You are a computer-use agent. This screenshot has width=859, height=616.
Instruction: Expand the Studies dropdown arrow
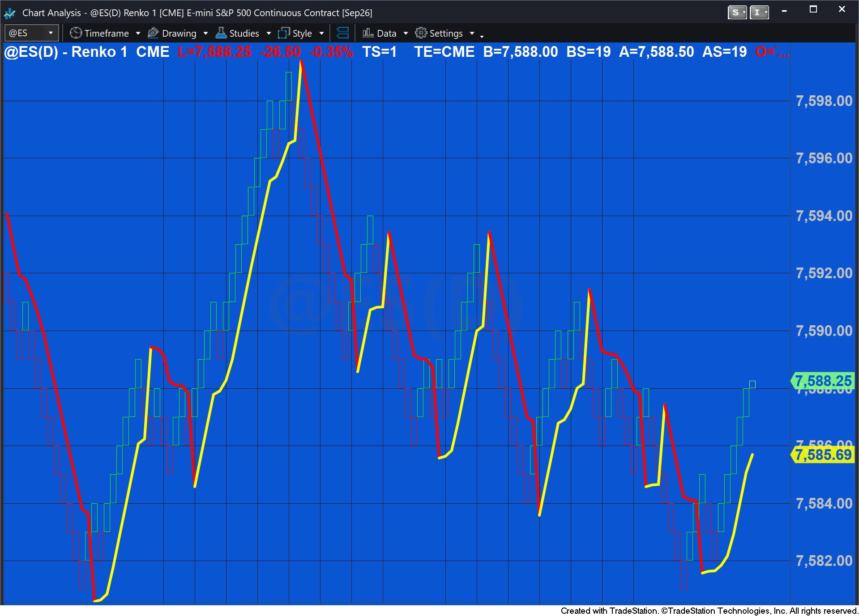pos(269,34)
